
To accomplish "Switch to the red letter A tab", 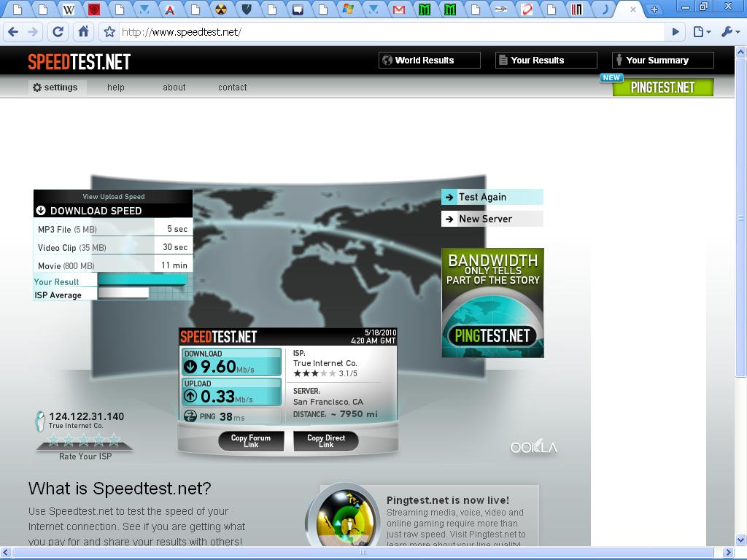I will click(x=170, y=9).
